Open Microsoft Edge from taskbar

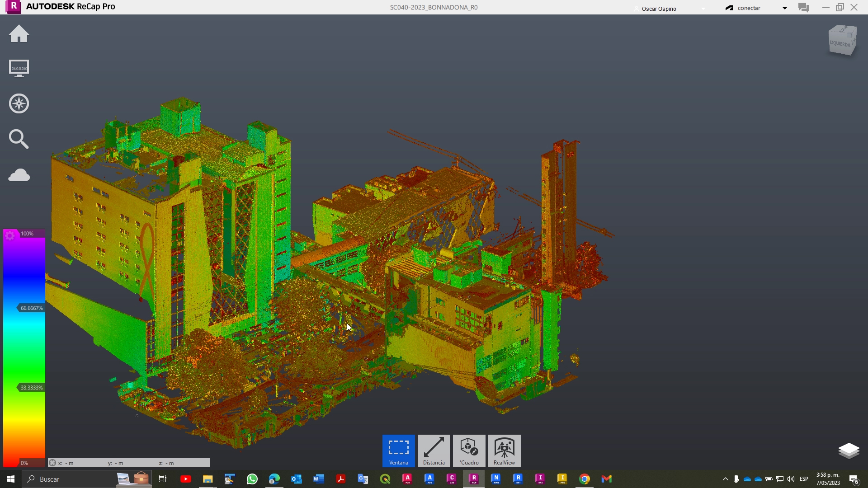pos(274,479)
